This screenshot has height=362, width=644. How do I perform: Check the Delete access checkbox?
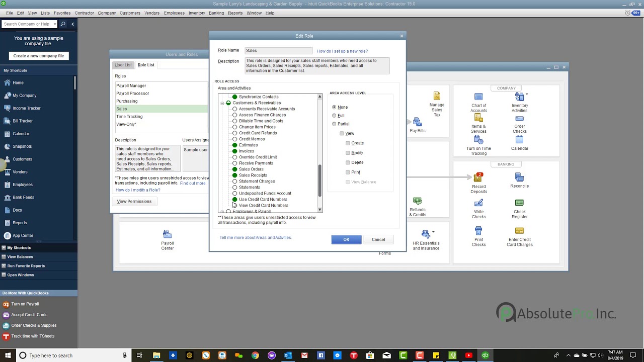click(348, 162)
